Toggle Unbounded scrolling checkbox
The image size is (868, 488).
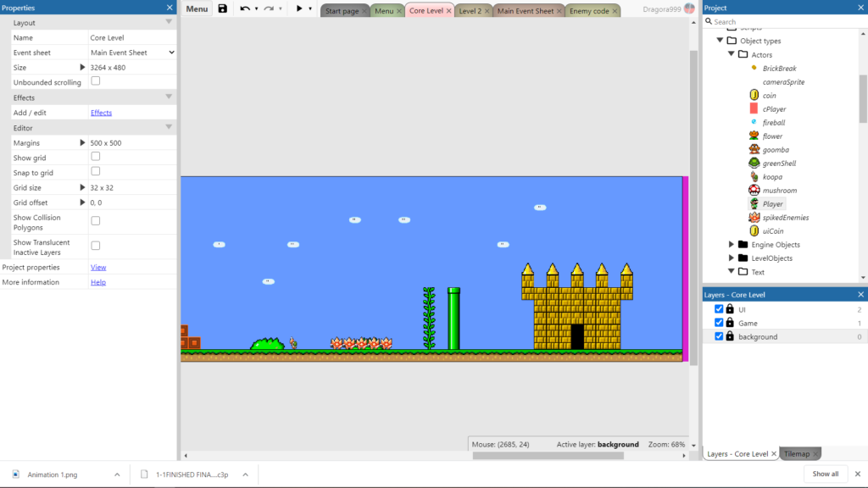pyautogui.click(x=96, y=81)
